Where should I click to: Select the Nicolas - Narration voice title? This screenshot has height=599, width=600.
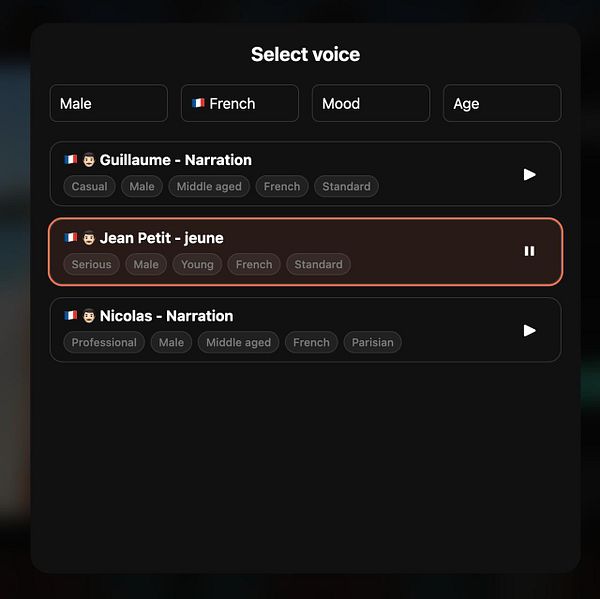(x=166, y=316)
